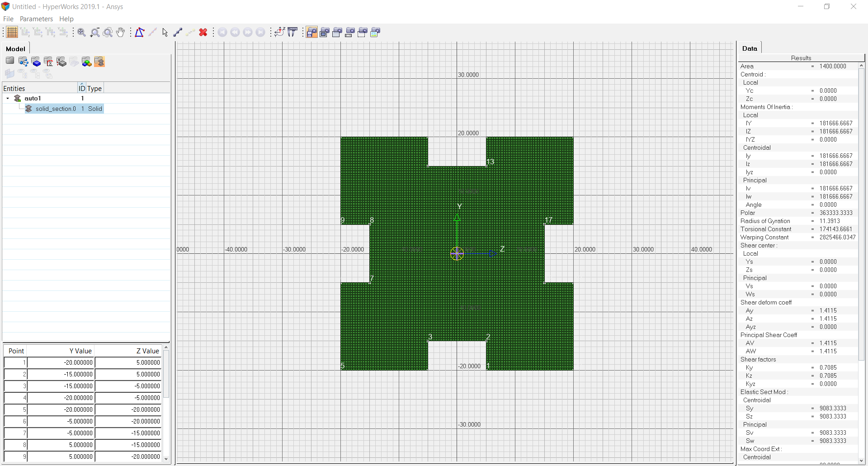The image size is (868, 466).
Task: Select the auto1 entity row
Action: (x=86, y=98)
